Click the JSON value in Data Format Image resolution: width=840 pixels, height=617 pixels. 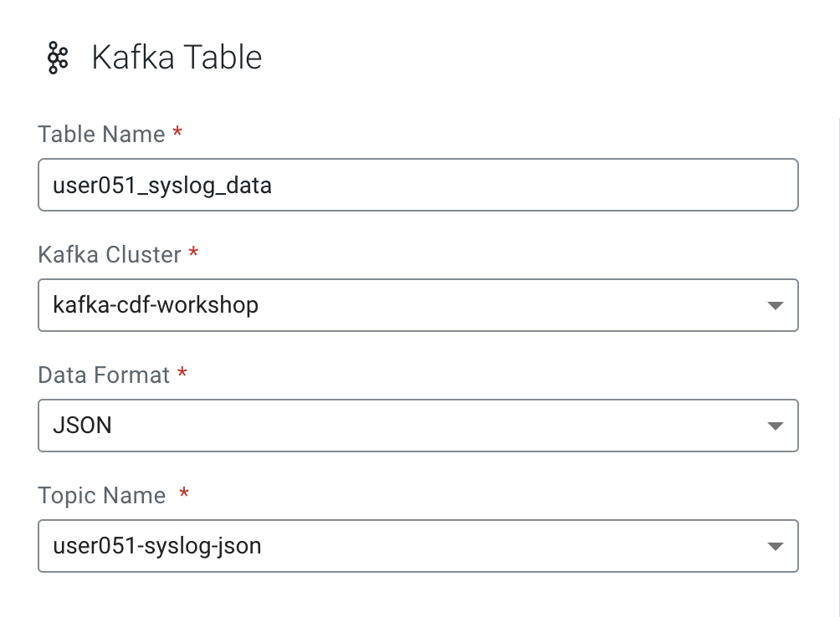tap(82, 426)
